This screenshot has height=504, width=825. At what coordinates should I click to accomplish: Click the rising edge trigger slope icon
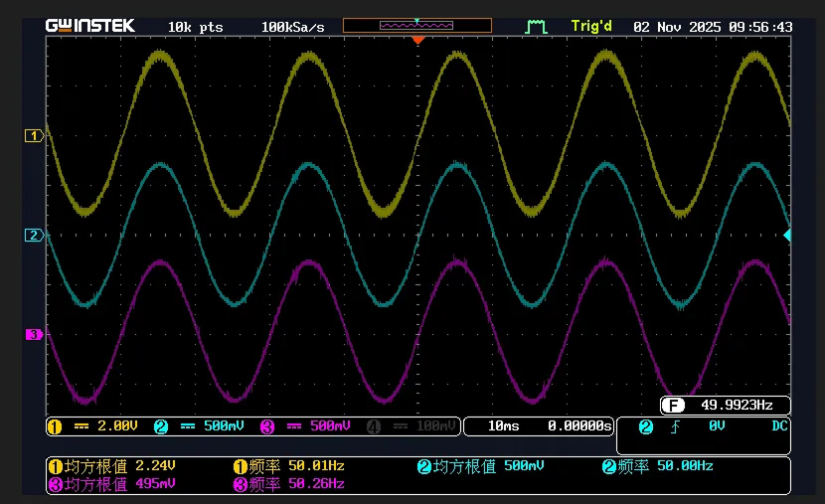coord(675,426)
